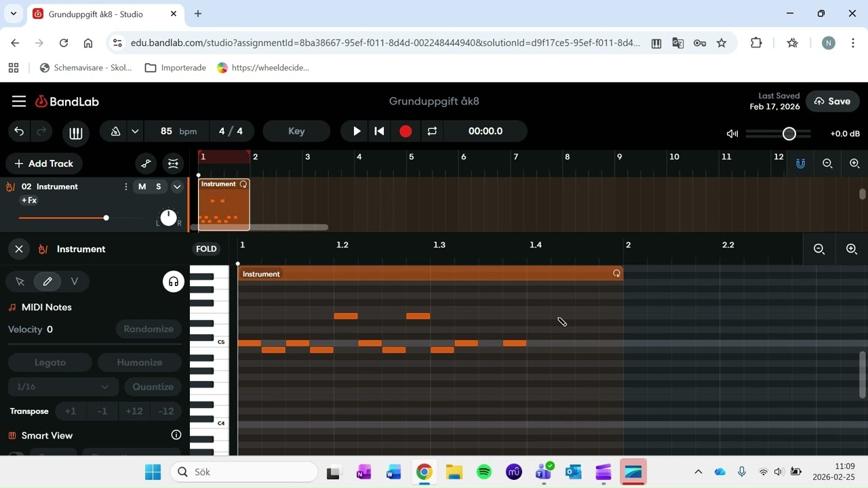The image size is (868, 488).
Task: Toggle loop cycle mode
Action: 432,131
